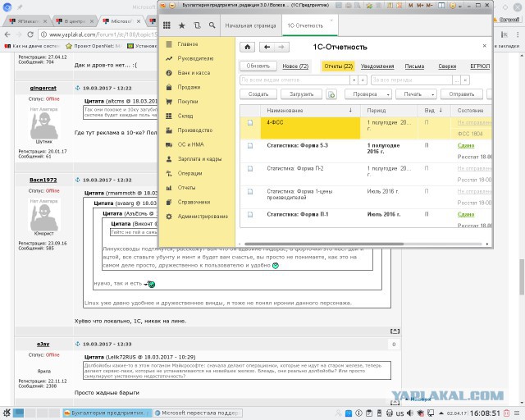The image size is (525, 420).
Task: Clear report type filter with x button
Action: tap(363, 80)
